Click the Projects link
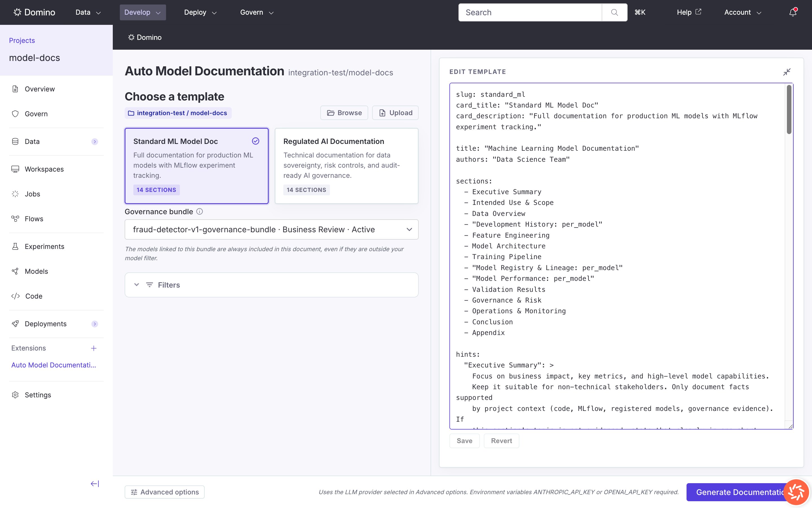Screen dimensions: 812x508 [x=22, y=40]
